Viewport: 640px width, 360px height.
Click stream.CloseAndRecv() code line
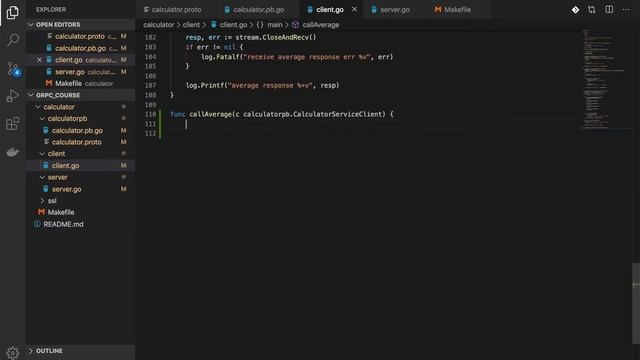tap(251, 37)
